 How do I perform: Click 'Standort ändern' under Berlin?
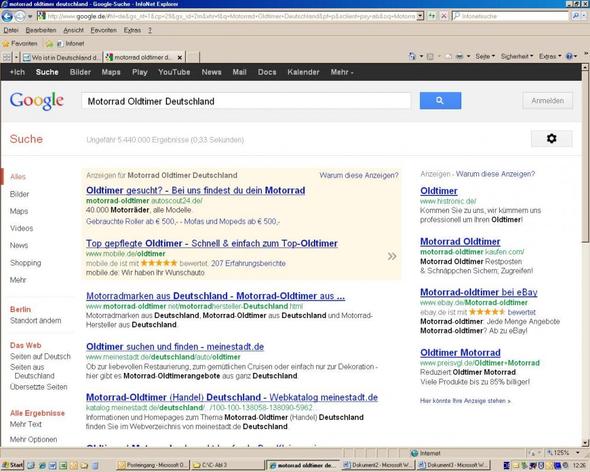(x=35, y=321)
